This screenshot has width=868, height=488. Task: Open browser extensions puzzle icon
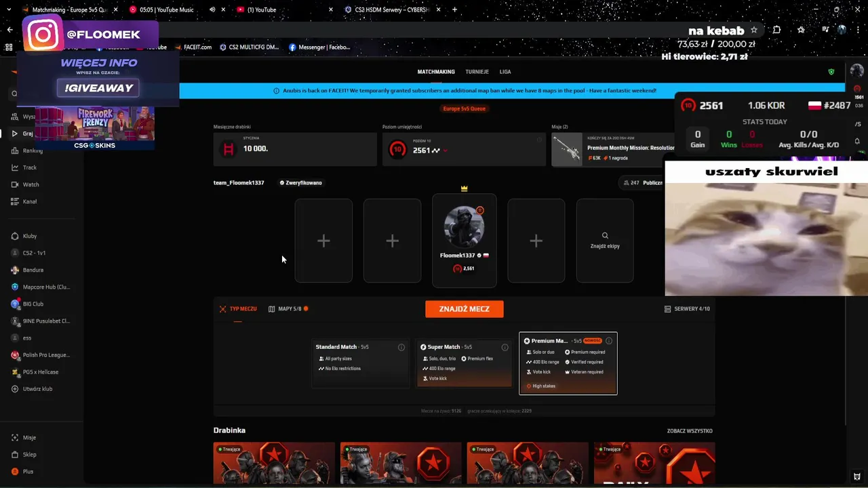point(777,30)
